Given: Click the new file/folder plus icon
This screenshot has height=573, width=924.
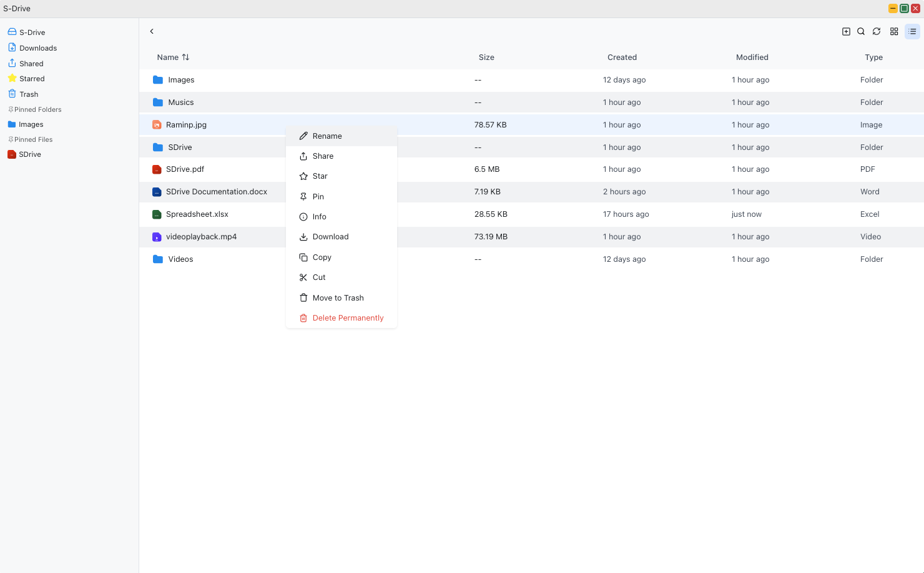Looking at the screenshot, I should point(846,31).
